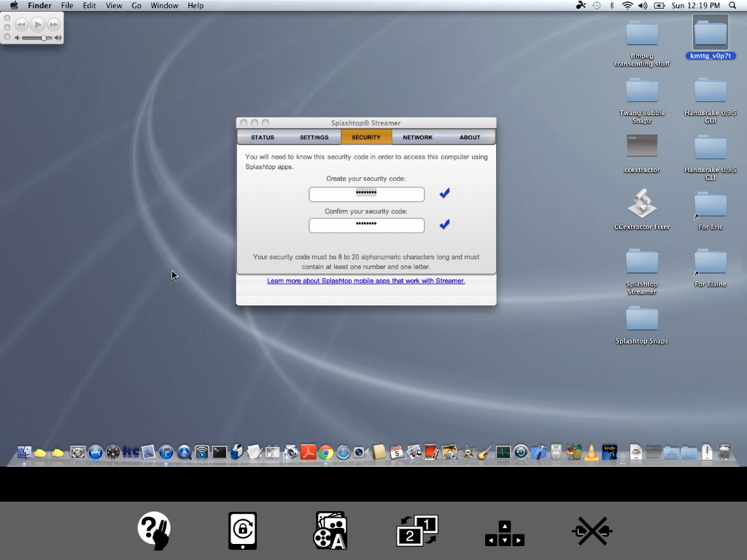The width and height of the screenshot is (747, 560).
Task: Open the Trash in the dock
Action: pos(724,452)
